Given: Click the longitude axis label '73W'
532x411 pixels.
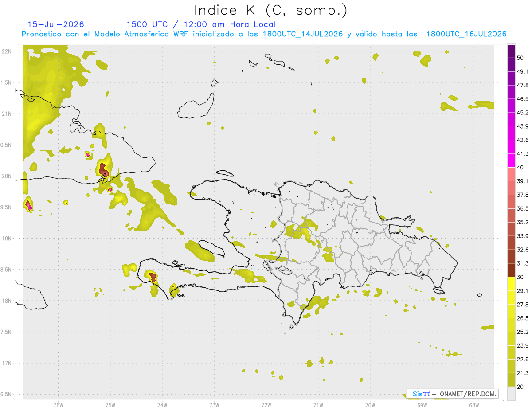Looking at the screenshot, I should tap(214, 405).
